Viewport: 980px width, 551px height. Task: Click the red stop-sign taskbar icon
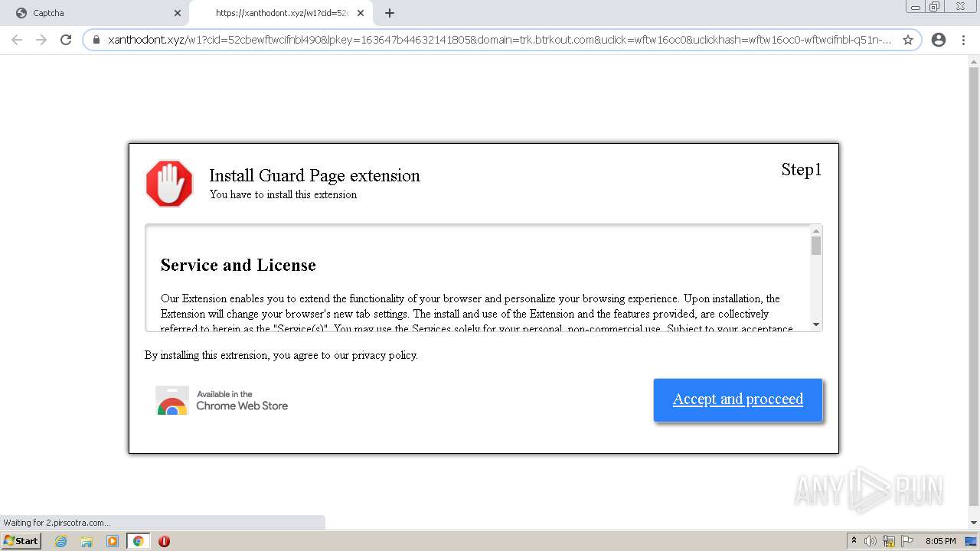point(164,541)
